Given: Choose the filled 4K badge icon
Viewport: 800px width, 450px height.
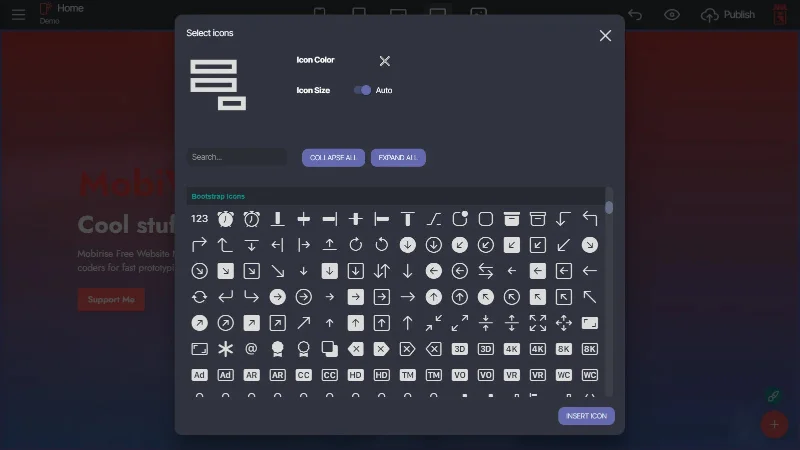Looking at the screenshot, I should [x=512, y=349].
